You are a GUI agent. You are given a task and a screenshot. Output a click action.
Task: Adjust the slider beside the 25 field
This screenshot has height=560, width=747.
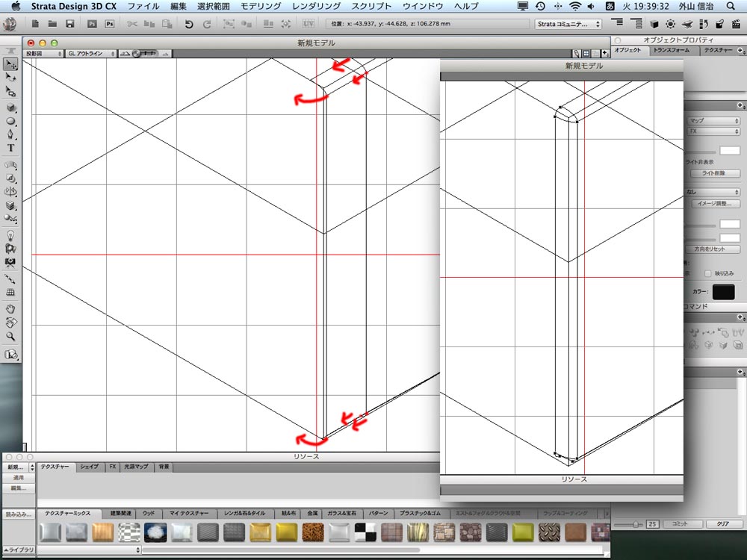coord(635,524)
